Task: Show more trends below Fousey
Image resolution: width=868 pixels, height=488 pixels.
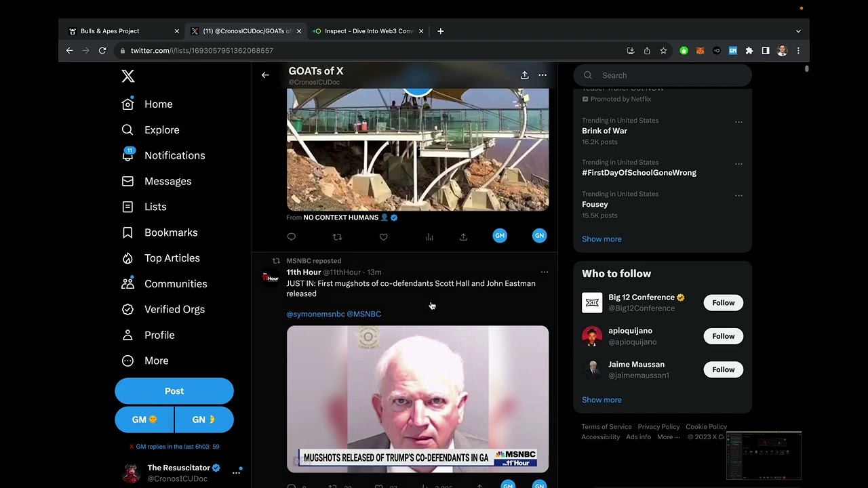Action: click(x=601, y=239)
